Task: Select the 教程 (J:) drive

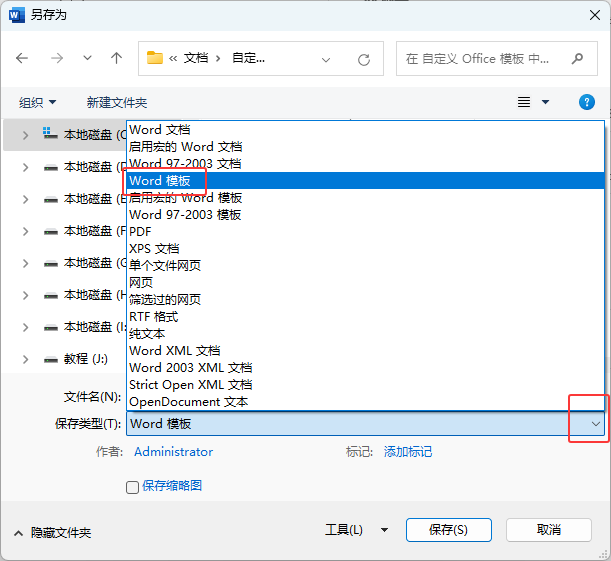Action: click(85, 359)
